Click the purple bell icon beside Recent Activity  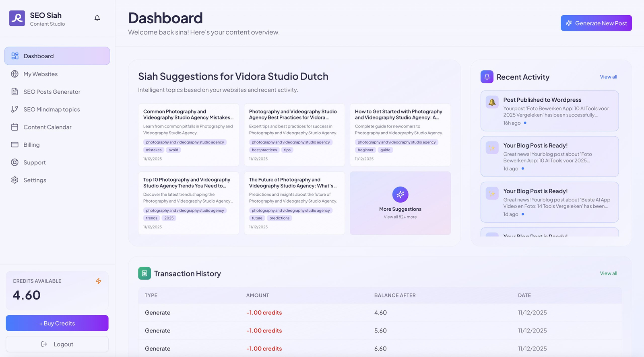click(487, 77)
